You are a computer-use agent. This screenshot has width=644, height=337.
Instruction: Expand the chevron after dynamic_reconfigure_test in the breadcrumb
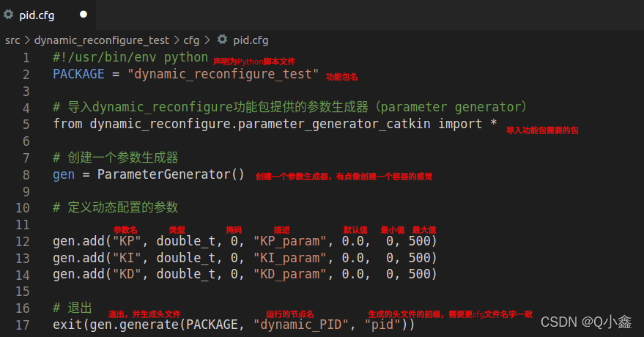(176, 40)
